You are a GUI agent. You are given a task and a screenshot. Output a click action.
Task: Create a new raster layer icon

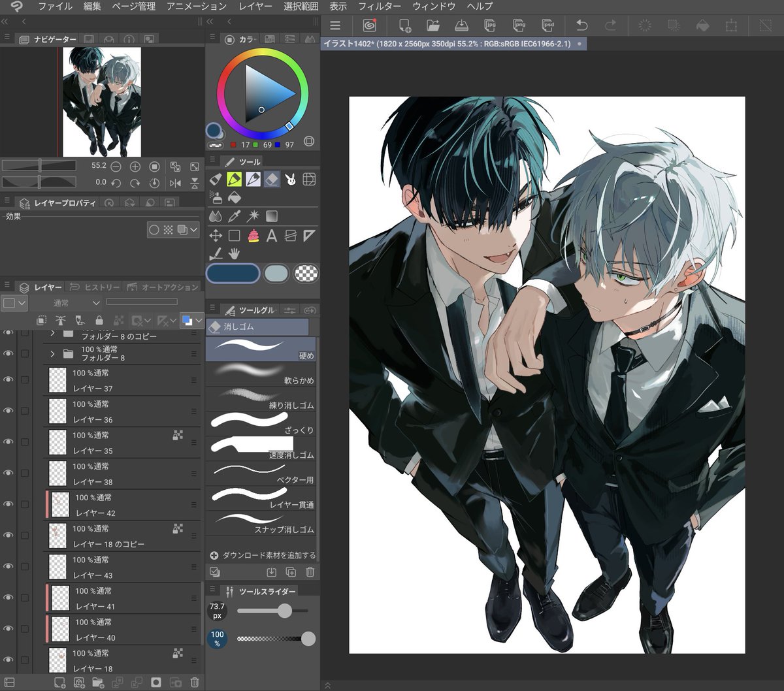click(59, 683)
